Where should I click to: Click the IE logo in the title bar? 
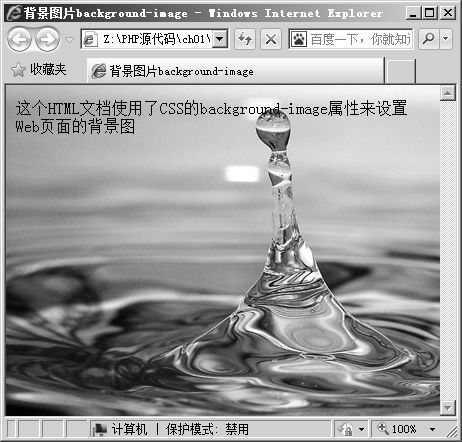[14, 13]
